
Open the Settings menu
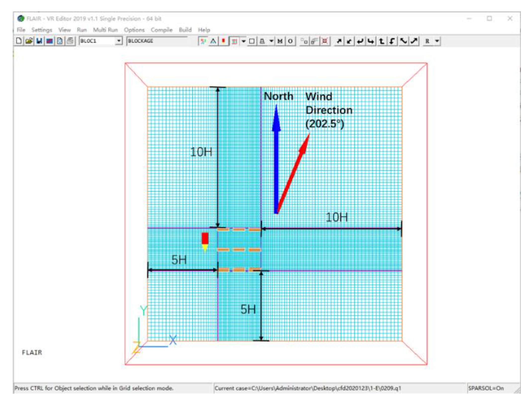click(x=42, y=30)
